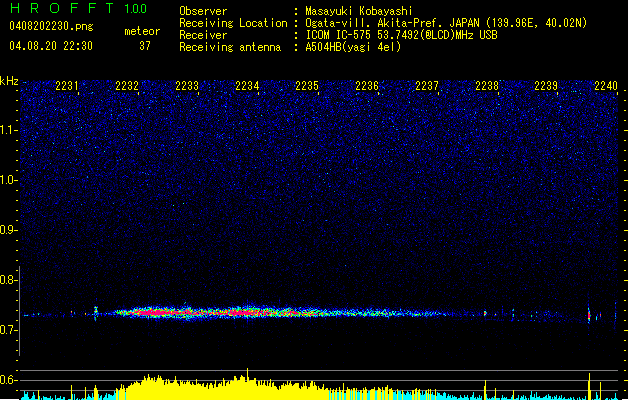Click the 2234 time marker
The width and height of the screenshot is (629, 400).
pos(247,86)
